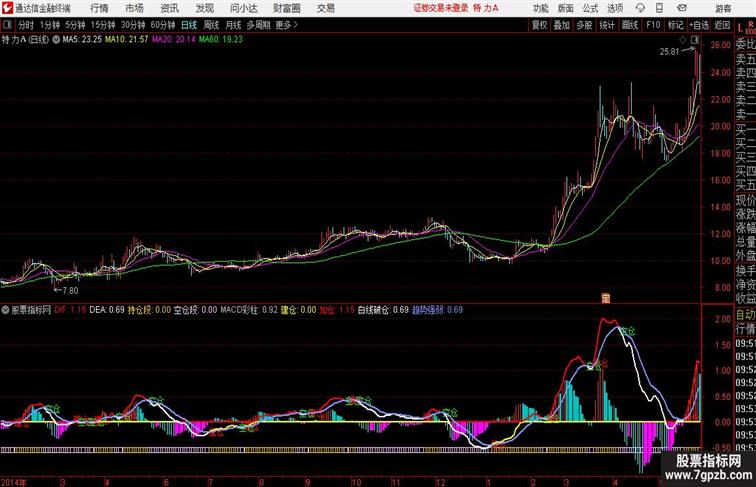Click the 标记 mark button
Screen dimensions: 756x487
coord(675,25)
